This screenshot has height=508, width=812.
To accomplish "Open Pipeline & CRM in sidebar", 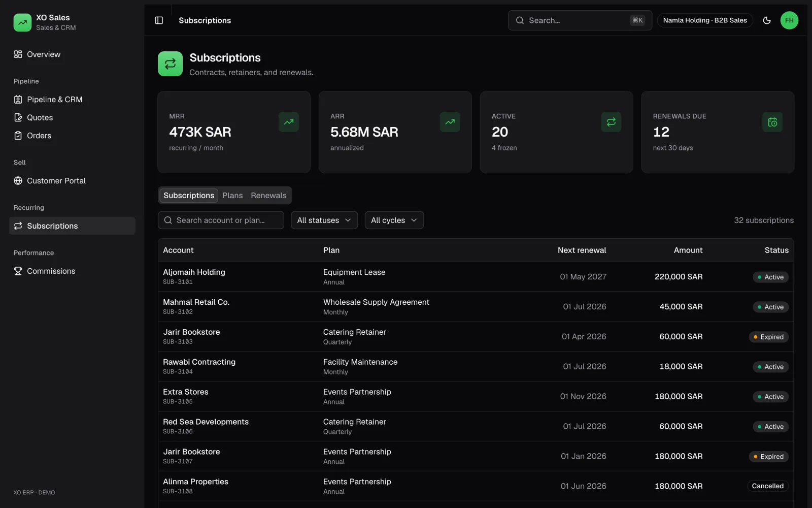I will [x=72, y=100].
